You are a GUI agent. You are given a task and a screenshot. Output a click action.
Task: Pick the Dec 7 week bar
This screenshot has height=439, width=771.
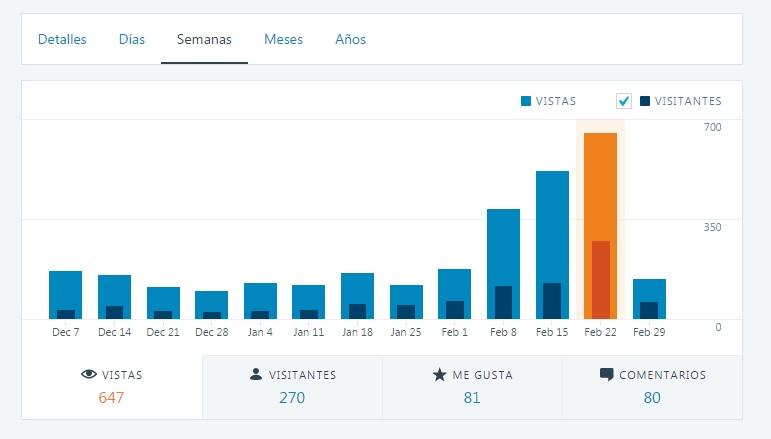tap(65, 294)
